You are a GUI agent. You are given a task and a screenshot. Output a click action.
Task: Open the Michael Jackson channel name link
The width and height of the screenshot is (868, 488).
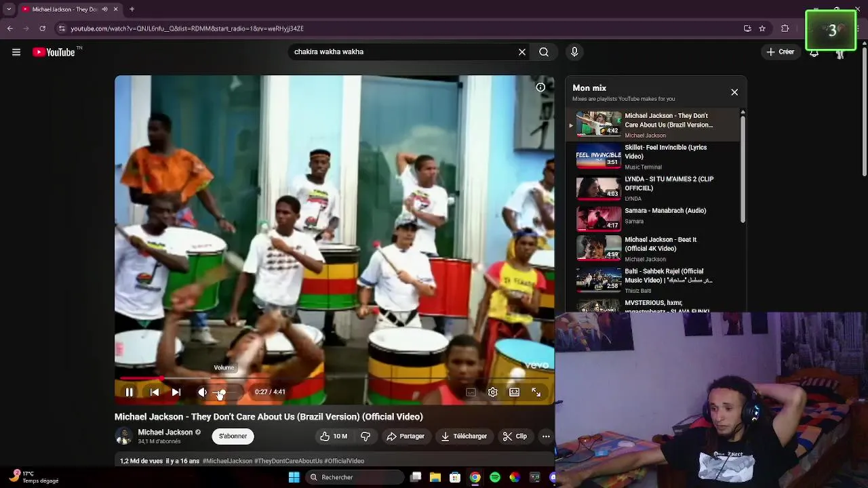pyautogui.click(x=165, y=432)
